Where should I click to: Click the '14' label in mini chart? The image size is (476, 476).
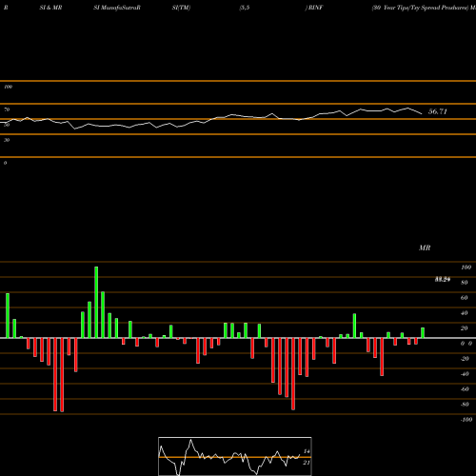point(307,451)
